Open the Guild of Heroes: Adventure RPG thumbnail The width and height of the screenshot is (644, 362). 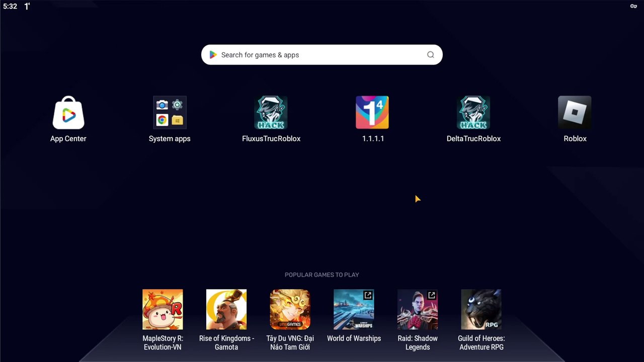(481, 309)
